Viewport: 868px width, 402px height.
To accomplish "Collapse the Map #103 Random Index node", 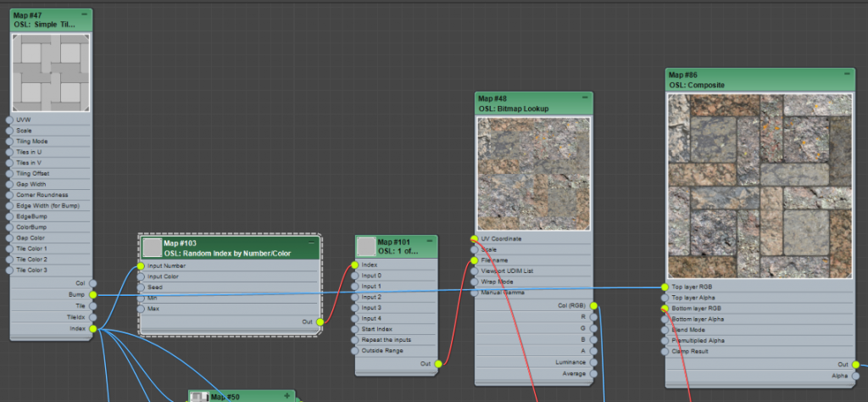I will pyautogui.click(x=311, y=243).
